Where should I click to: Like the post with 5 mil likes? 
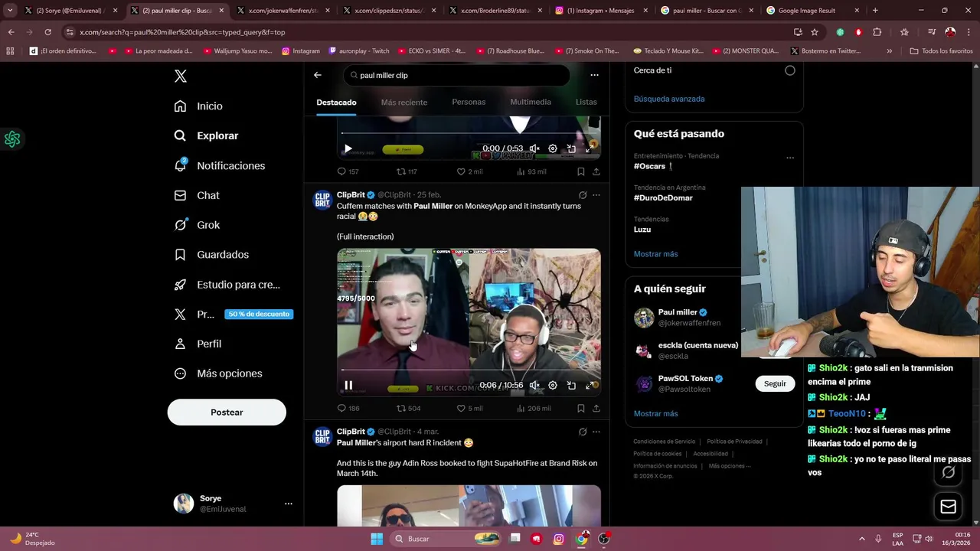[469, 408]
